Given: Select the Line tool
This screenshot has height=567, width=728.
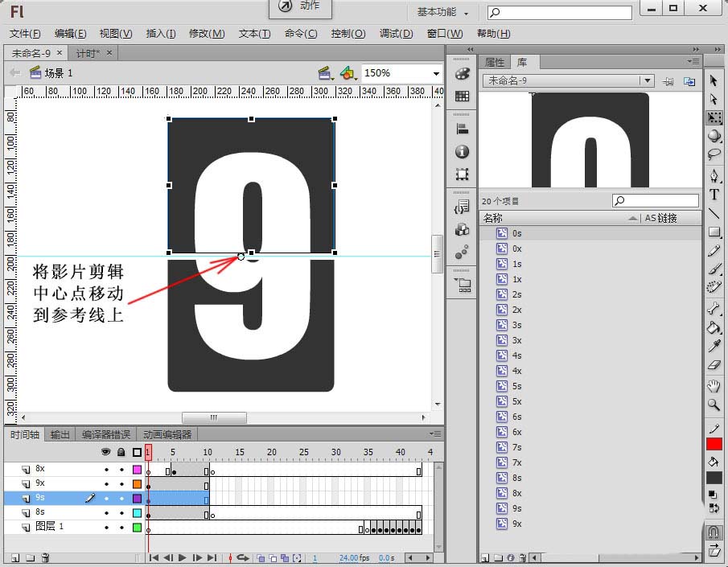Looking at the screenshot, I should (x=714, y=213).
